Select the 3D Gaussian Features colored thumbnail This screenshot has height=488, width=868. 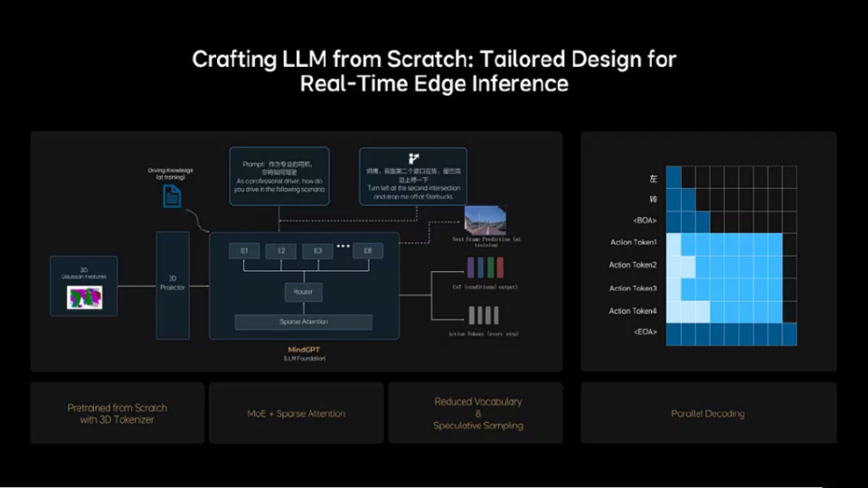[x=84, y=297]
